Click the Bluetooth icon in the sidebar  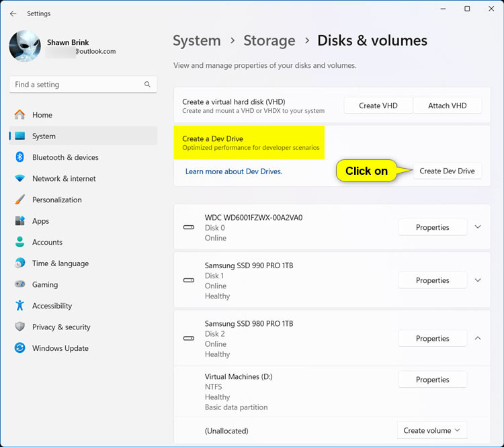pos(19,157)
